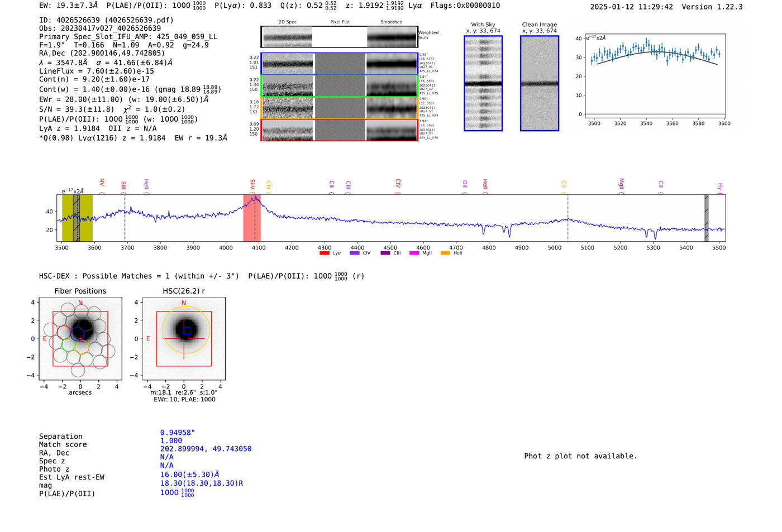Click the 'm:18.1 re:2.6" s:1.0"' caption
The image size is (782, 532).
tap(184, 393)
